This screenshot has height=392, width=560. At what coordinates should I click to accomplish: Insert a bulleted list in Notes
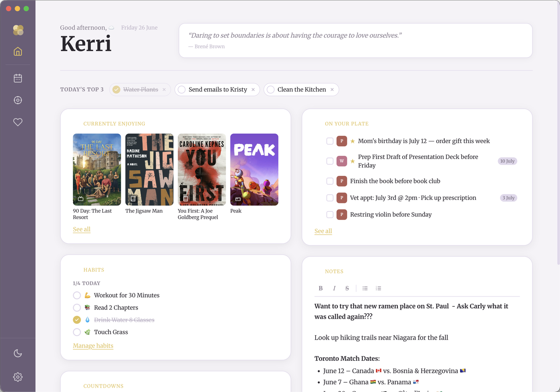[x=365, y=288]
